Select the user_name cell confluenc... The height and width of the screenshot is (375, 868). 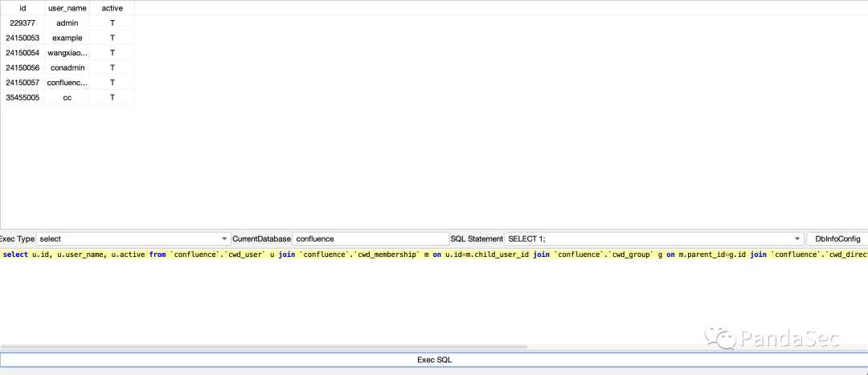coord(68,83)
